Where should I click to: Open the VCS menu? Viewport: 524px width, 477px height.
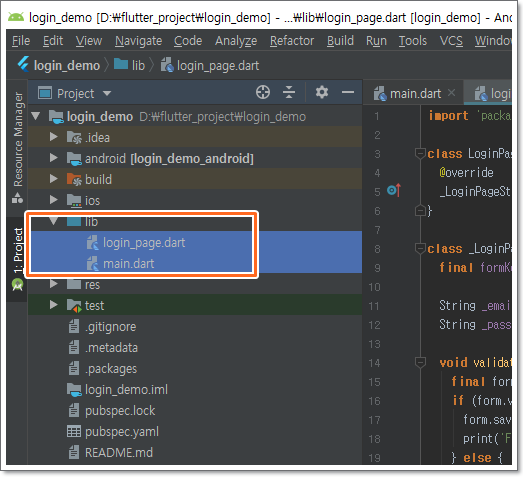tap(451, 41)
